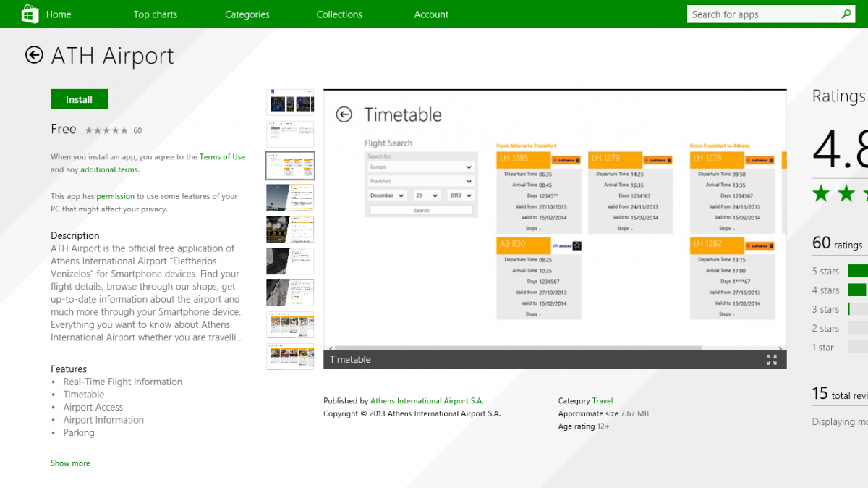Install the ATH Airport app
Viewport: 868px width, 488px height.
(79, 99)
